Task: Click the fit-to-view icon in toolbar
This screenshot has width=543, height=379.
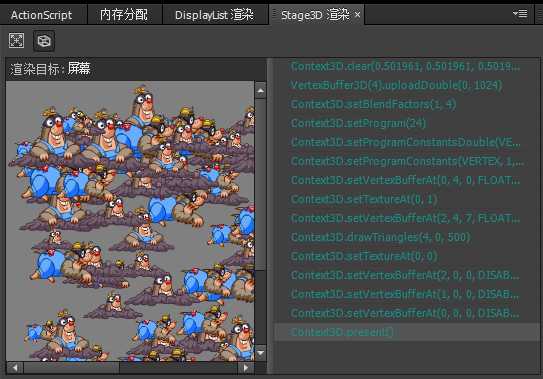Action: [16, 41]
